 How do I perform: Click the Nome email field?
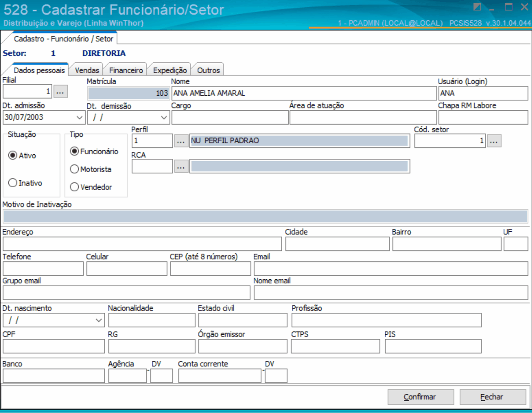[x=391, y=293]
